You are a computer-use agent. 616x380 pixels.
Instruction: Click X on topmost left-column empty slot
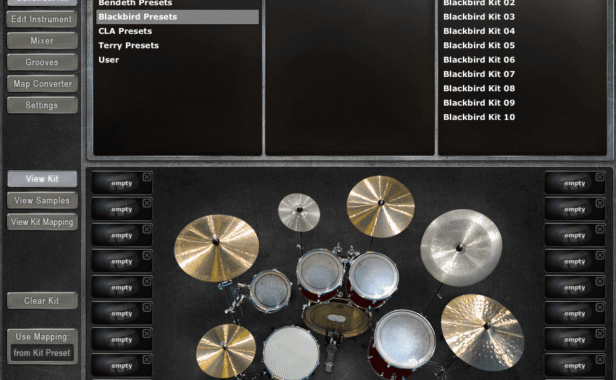147,177
